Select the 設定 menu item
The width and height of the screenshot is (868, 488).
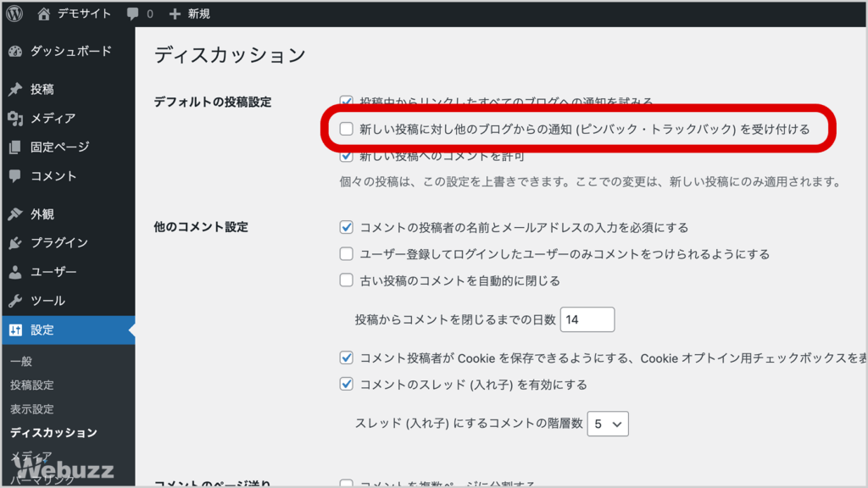pyautogui.click(x=68, y=330)
